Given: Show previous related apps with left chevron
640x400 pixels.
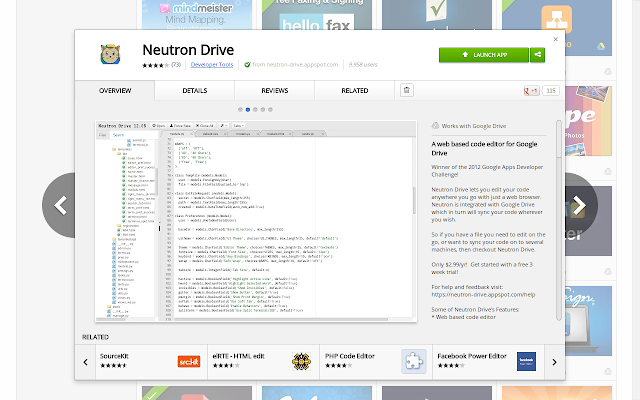Looking at the screenshot, I should (85, 362).
